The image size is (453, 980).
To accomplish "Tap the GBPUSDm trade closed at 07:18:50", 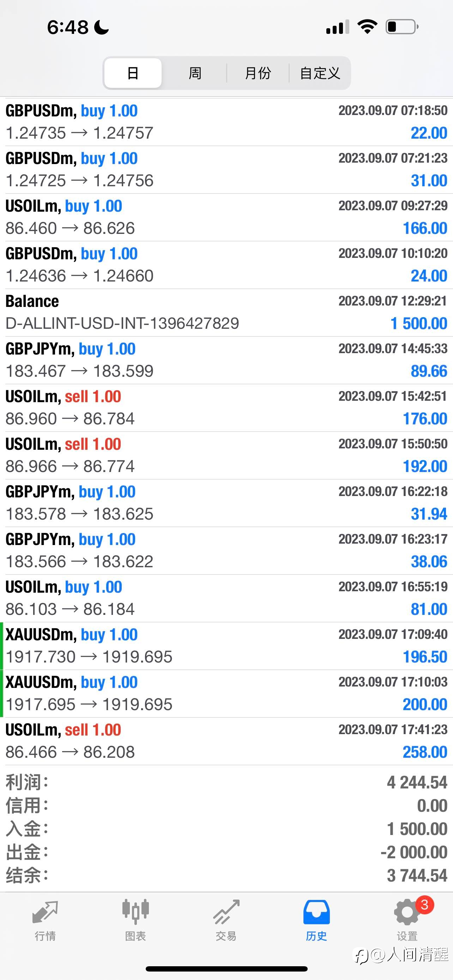I will tap(226, 122).
